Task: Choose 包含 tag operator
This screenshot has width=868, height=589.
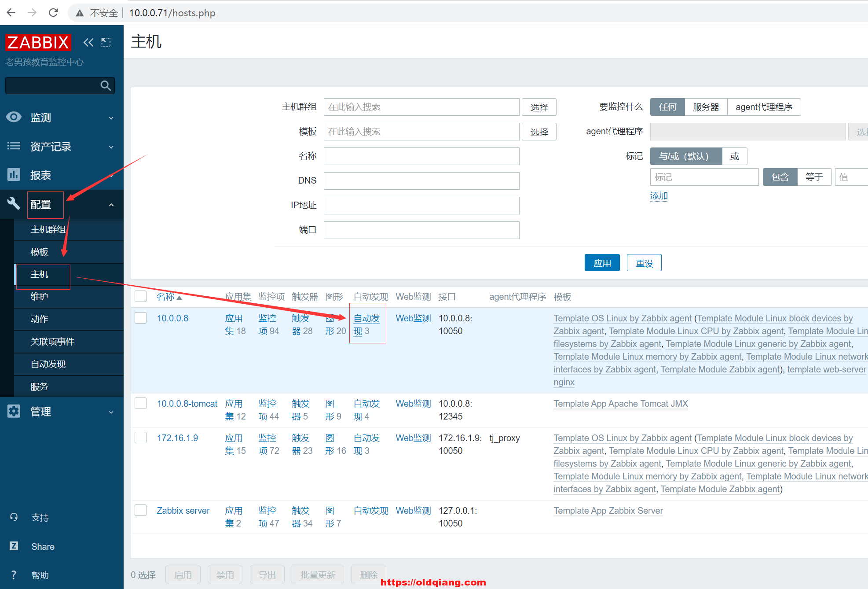Action: tap(780, 177)
